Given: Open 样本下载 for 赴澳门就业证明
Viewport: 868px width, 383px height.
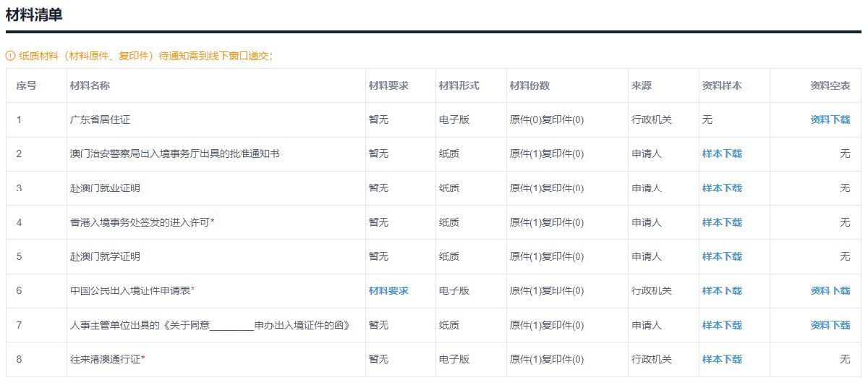Looking at the screenshot, I should point(722,188).
